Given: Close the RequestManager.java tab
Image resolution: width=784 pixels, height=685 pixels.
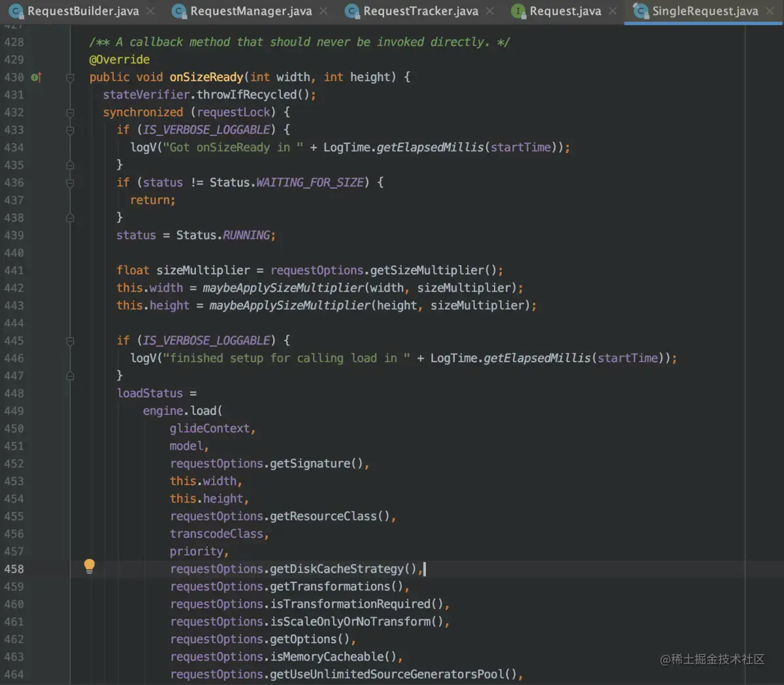Looking at the screenshot, I should coord(324,11).
